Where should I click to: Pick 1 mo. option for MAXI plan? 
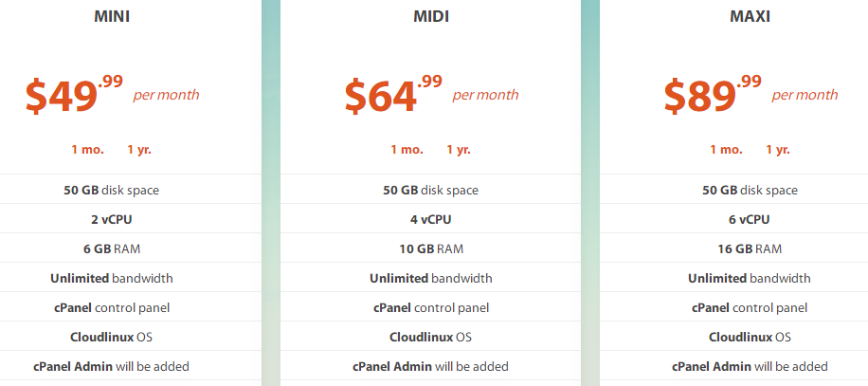click(726, 150)
